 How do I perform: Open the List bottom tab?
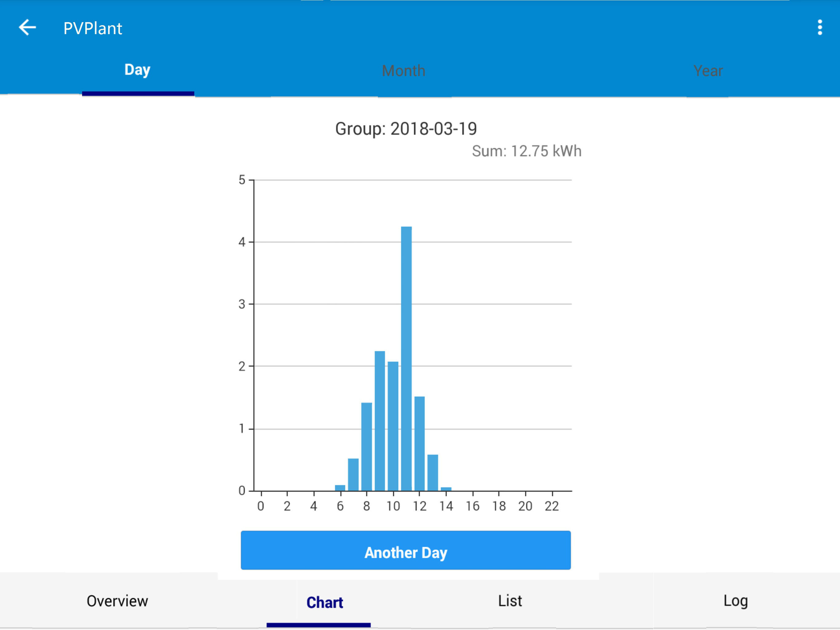click(509, 601)
